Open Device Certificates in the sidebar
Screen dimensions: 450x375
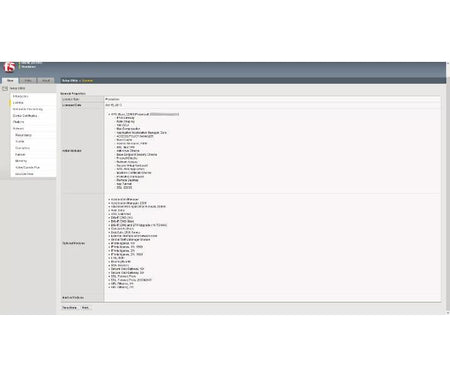25,116
